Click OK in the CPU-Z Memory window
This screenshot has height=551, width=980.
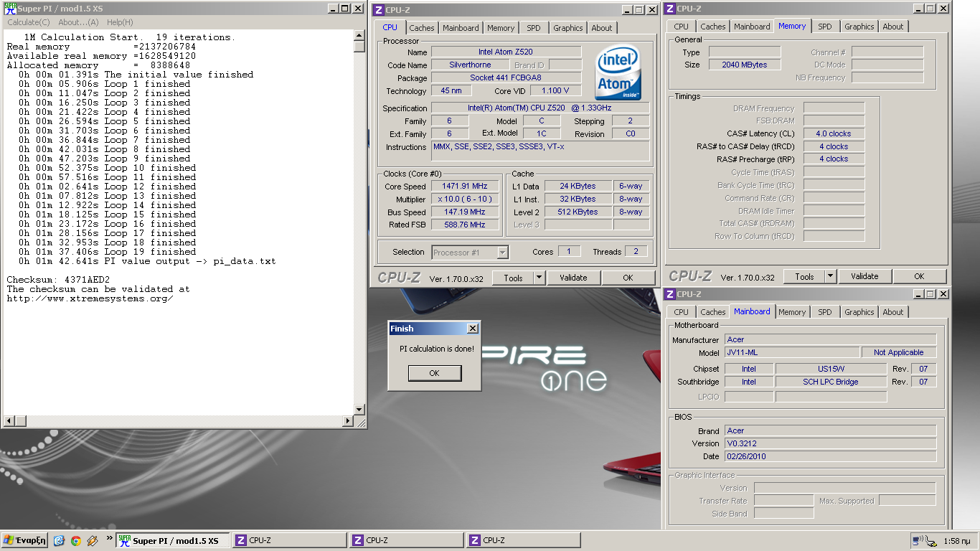coord(919,276)
